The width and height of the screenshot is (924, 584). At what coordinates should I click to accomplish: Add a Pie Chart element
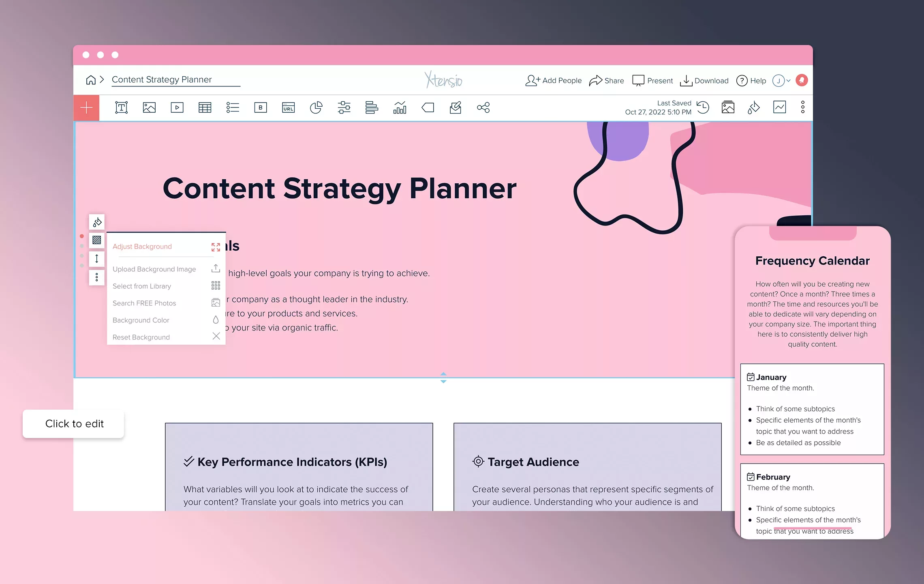tap(316, 107)
